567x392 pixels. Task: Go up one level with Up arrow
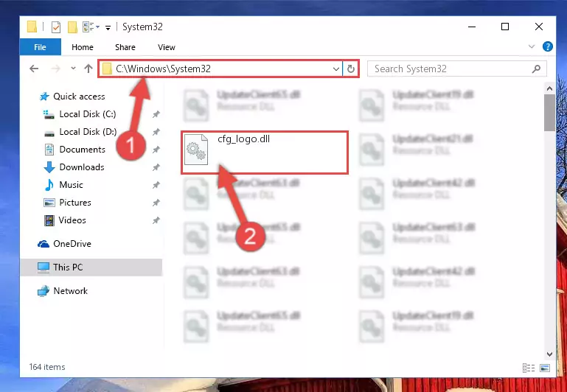[88, 69]
